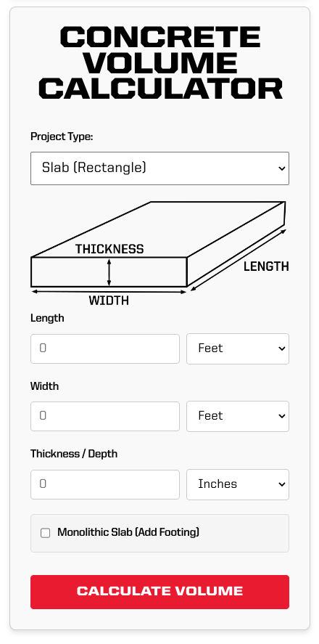Click the Thickness / Depth field label

74,454
